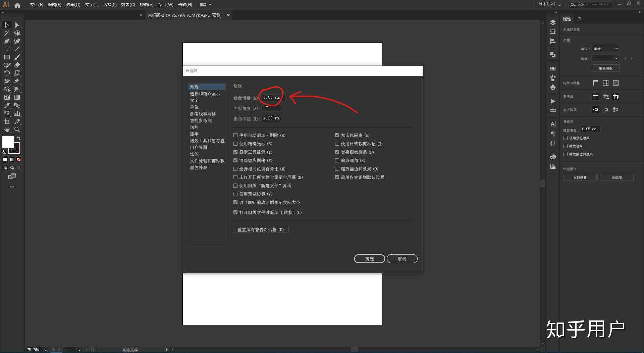Select the Rectangle tool

7,57
